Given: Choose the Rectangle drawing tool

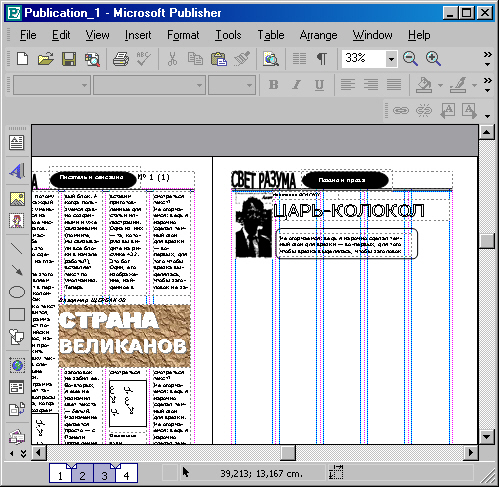Looking at the screenshot, I should [x=17, y=314].
